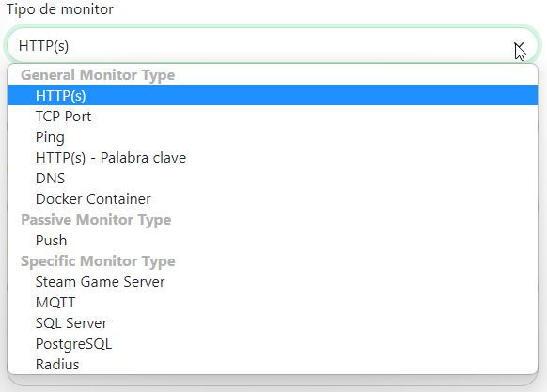This screenshot has height=392, width=547.
Task: Select Push passive monitor type
Action: click(x=273, y=240)
